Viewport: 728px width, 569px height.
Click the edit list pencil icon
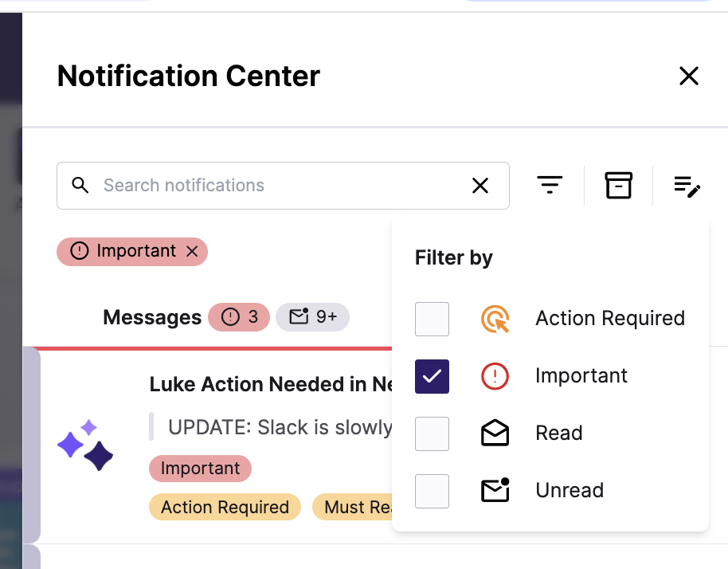click(687, 186)
